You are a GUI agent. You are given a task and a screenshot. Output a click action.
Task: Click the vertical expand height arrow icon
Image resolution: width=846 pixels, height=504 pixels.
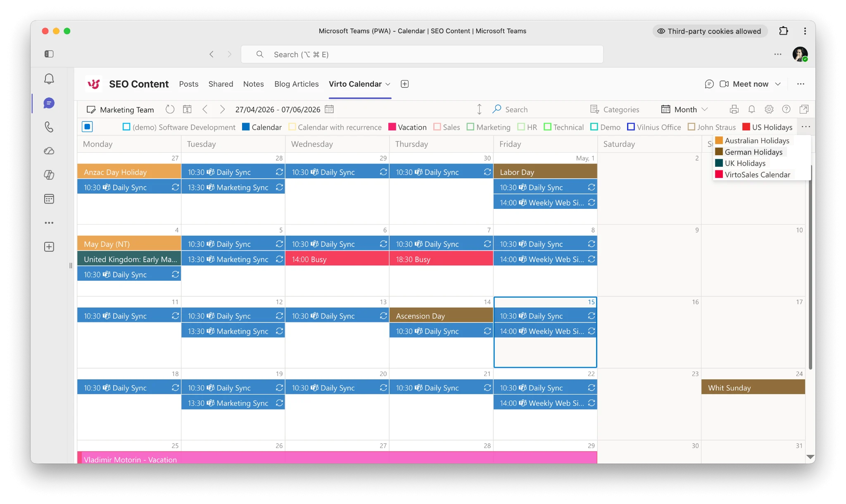pyautogui.click(x=479, y=109)
